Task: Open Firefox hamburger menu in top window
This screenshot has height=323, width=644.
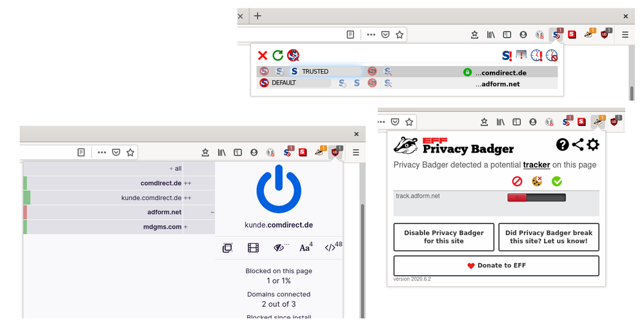Action: coord(624,34)
